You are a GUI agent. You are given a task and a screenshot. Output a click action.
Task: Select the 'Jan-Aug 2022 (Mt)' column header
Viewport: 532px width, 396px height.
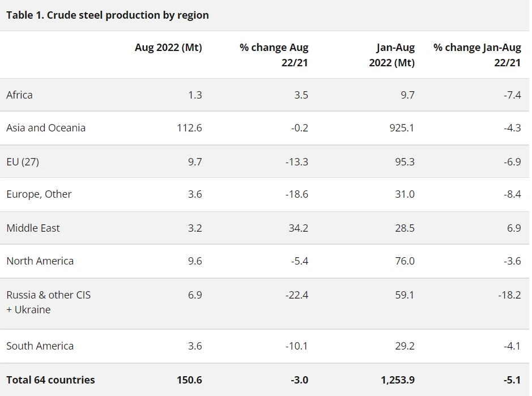392,55
